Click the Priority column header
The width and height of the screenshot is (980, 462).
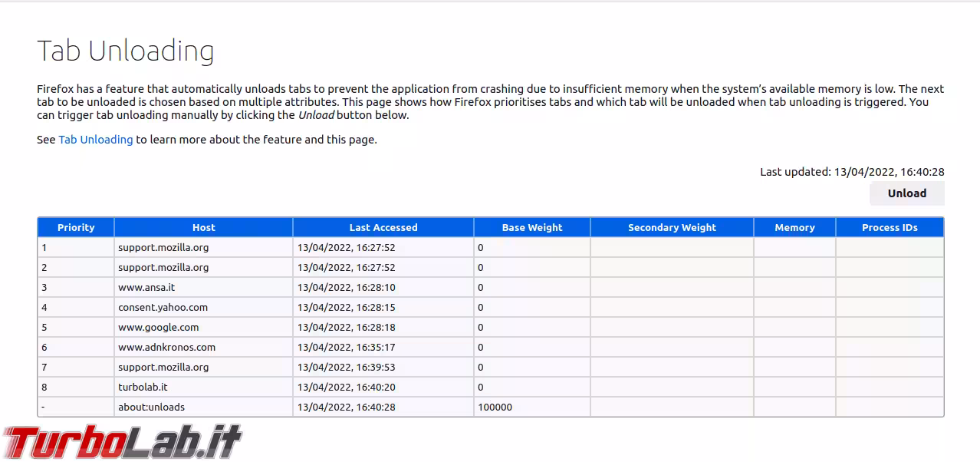(75, 227)
